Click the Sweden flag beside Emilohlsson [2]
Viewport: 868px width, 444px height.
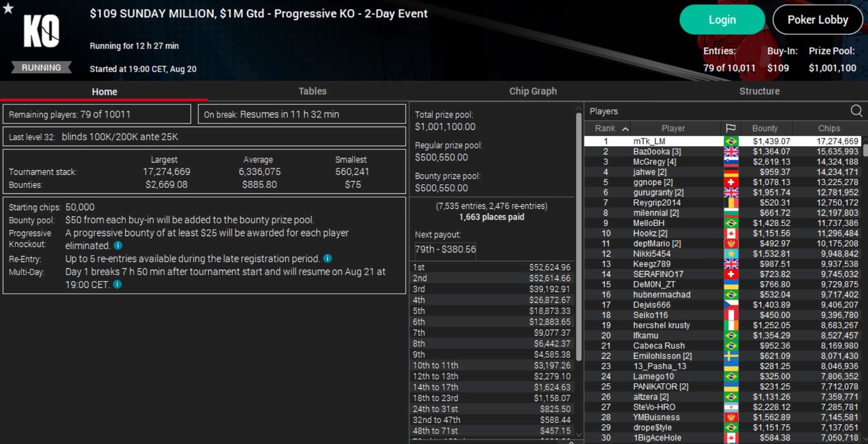731,356
